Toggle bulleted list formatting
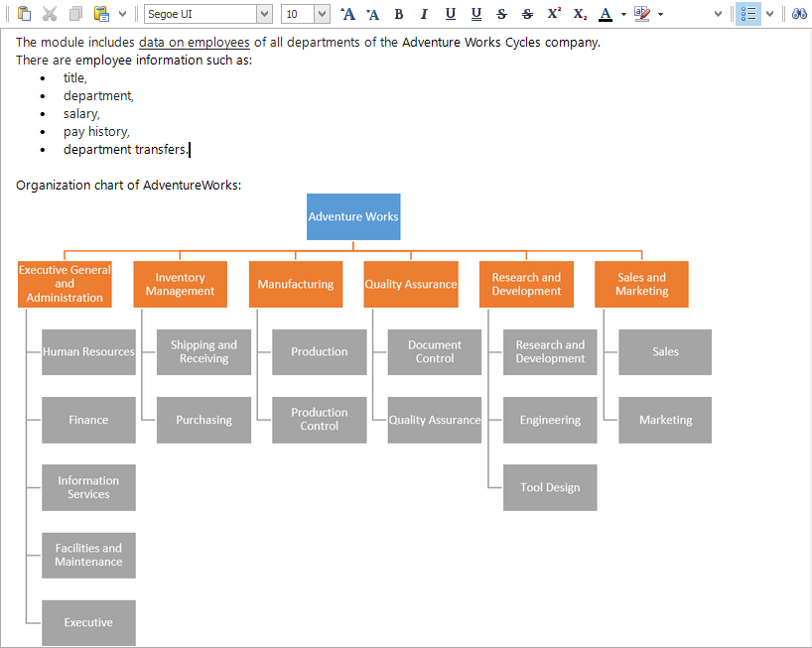This screenshot has height=648, width=812. click(x=748, y=14)
